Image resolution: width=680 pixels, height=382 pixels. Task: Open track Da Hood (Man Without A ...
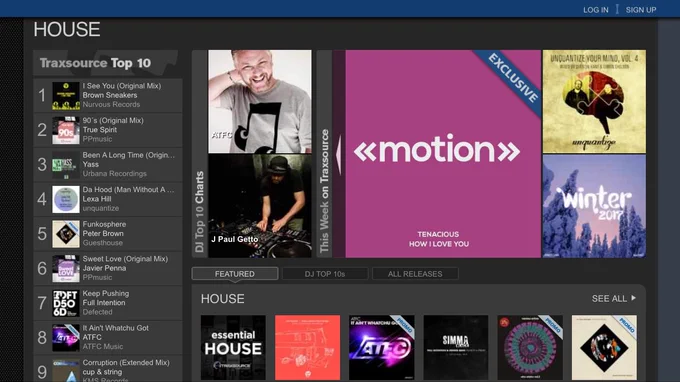128,190
